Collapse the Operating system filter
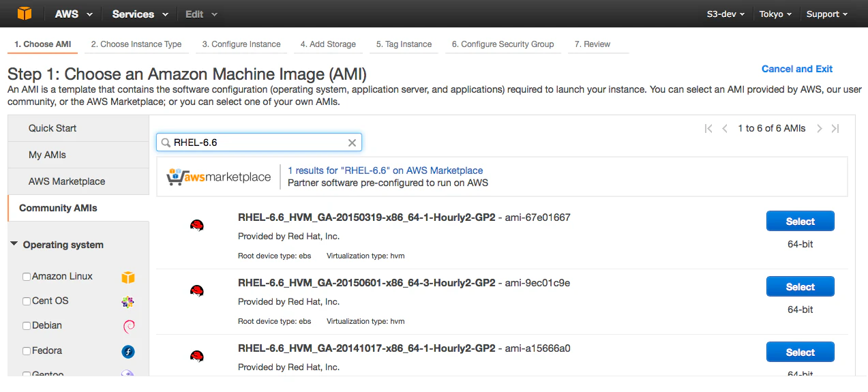 pos(14,244)
